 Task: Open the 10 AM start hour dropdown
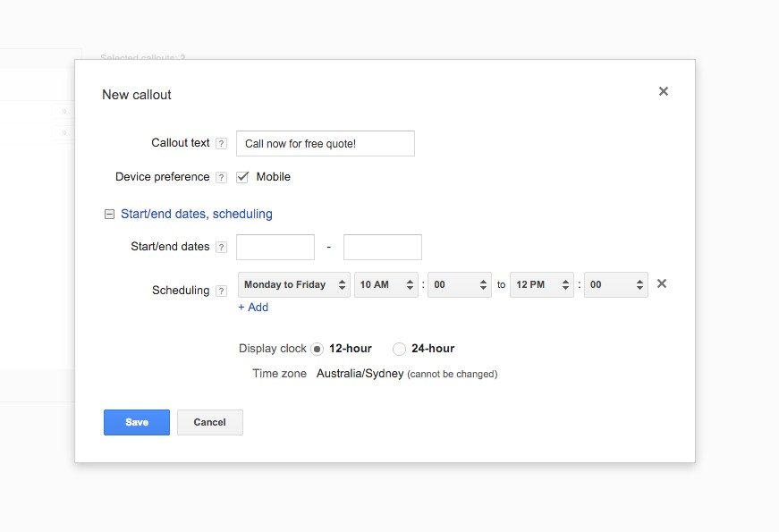386,283
